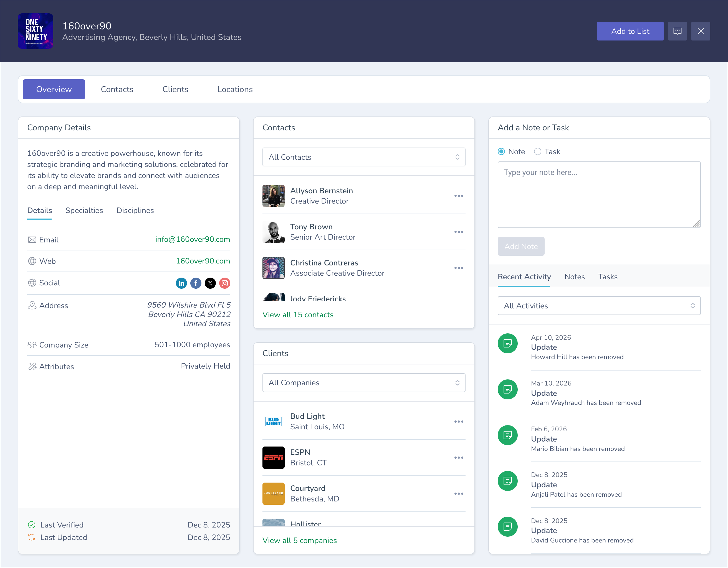
Task: Switch to the Recent Activity tab
Action: (524, 277)
